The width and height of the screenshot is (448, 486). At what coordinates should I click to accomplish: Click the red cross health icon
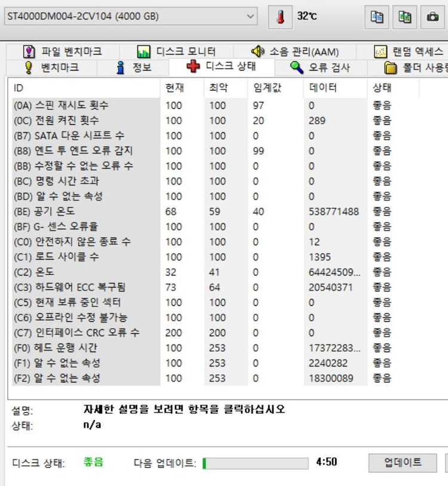(193, 66)
